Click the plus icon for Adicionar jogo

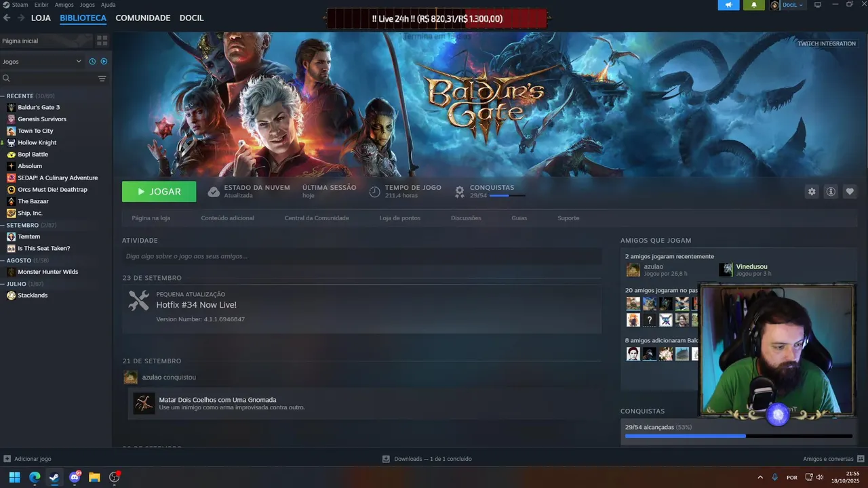pos(7,459)
